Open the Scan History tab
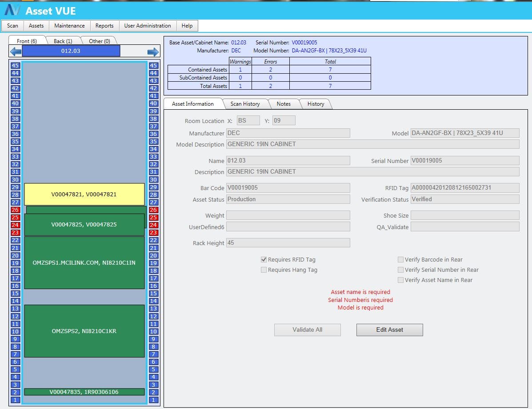The height and width of the screenshot is (409, 532). 245,103
